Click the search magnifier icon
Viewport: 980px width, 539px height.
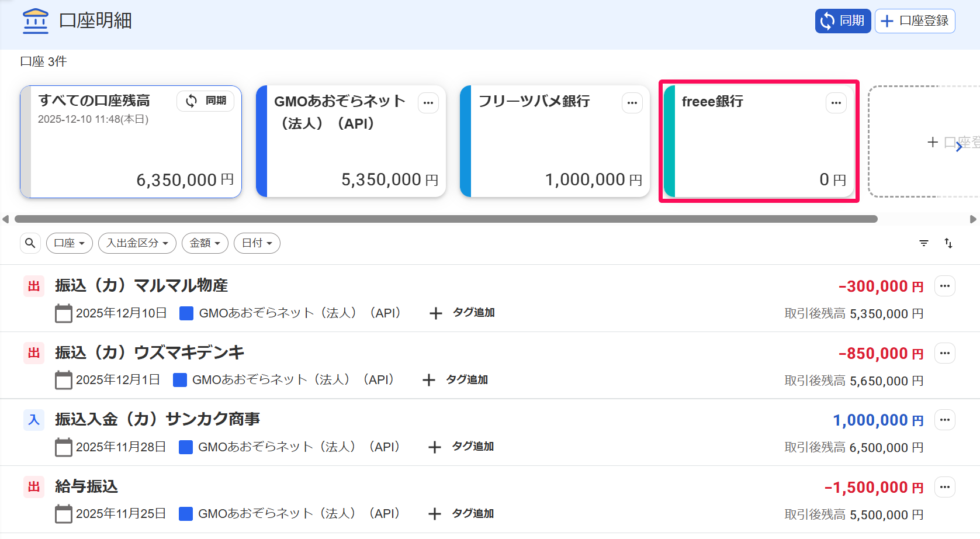point(30,243)
